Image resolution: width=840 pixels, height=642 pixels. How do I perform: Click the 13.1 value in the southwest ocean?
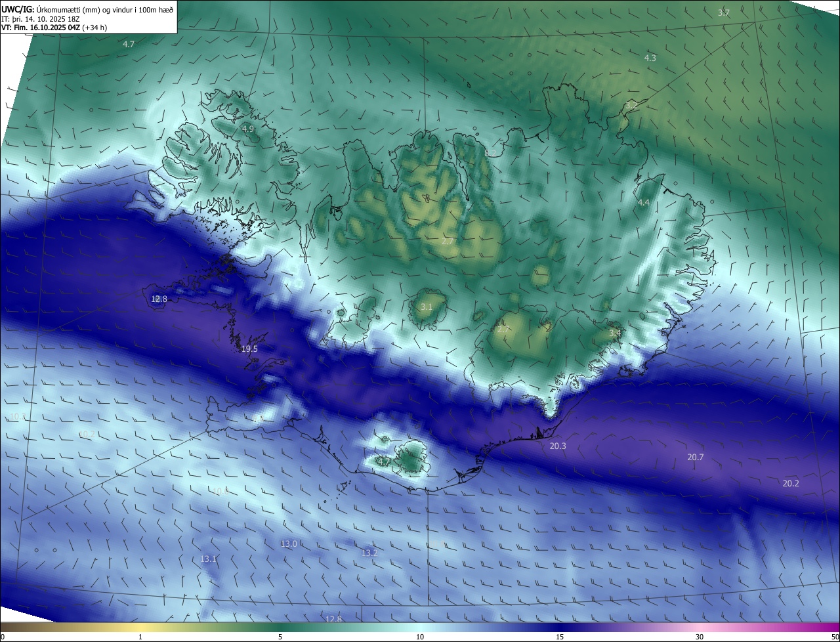coord(208,559)
